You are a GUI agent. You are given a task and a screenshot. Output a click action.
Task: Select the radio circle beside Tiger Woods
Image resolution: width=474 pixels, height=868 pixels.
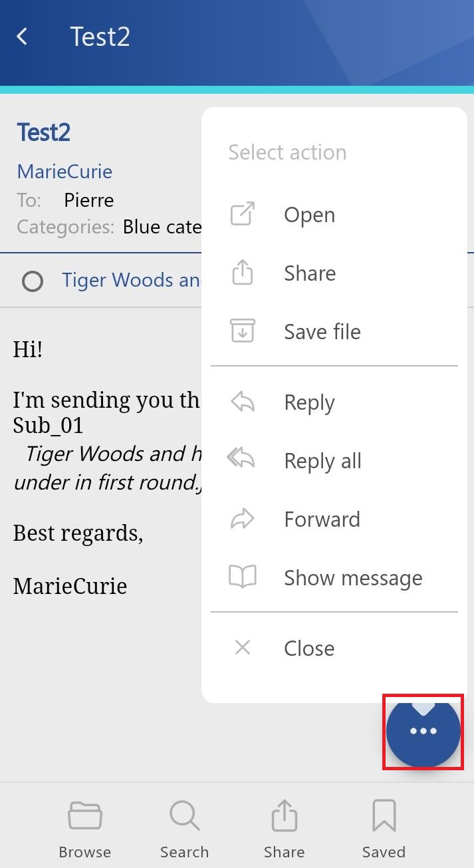point(33,281)
